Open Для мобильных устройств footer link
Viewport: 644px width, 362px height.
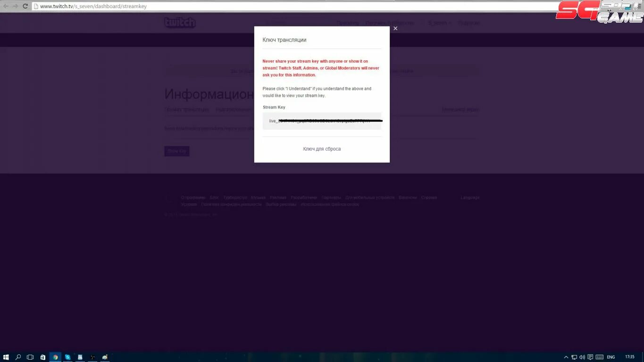(370, 197)
